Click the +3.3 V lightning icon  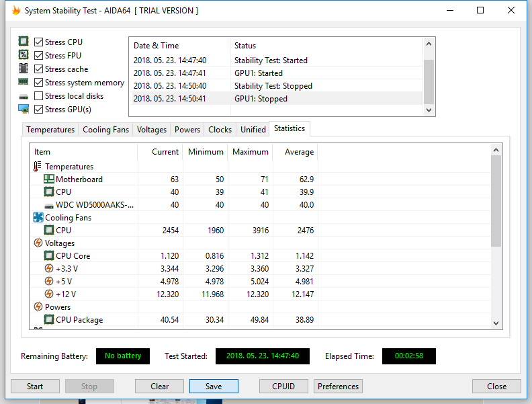[x=49, y=268]
